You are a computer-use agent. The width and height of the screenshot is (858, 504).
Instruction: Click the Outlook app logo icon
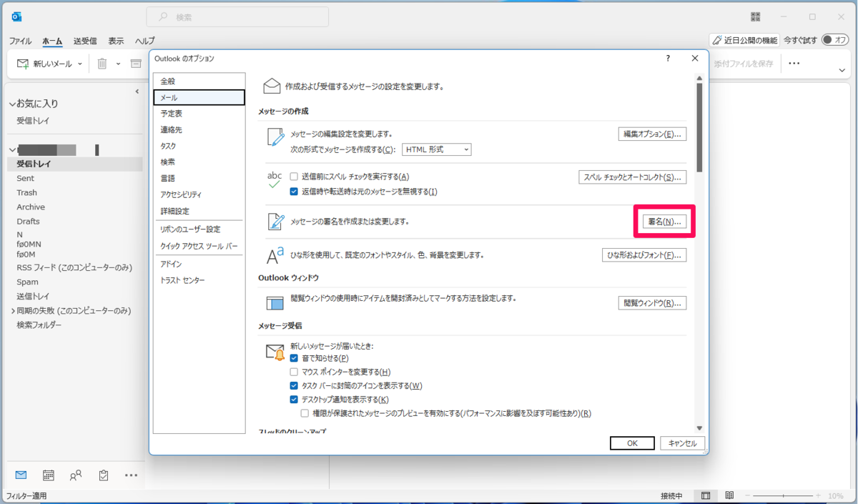point(16,16)
